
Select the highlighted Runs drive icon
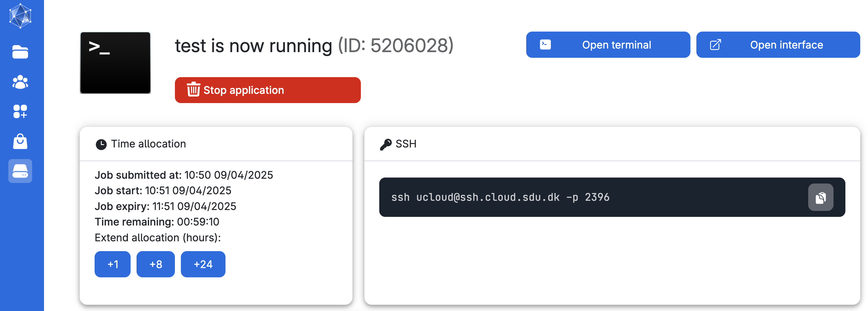coord(20,171)
